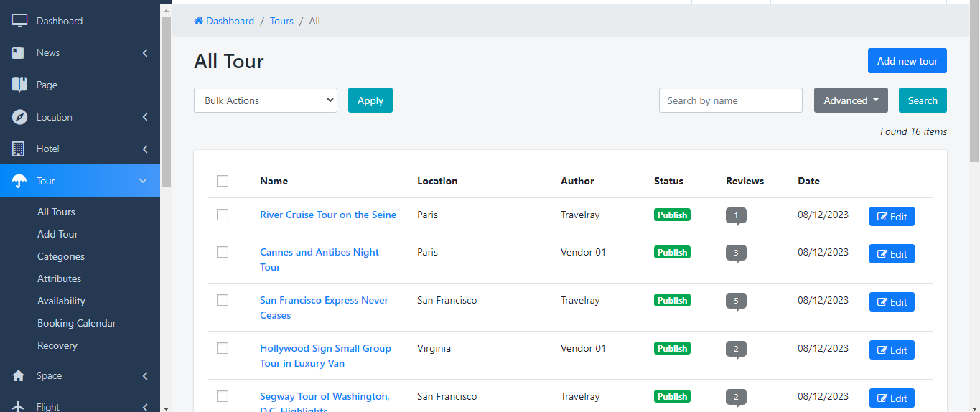Expand the Advanced search options dropdown

point(851,100)
